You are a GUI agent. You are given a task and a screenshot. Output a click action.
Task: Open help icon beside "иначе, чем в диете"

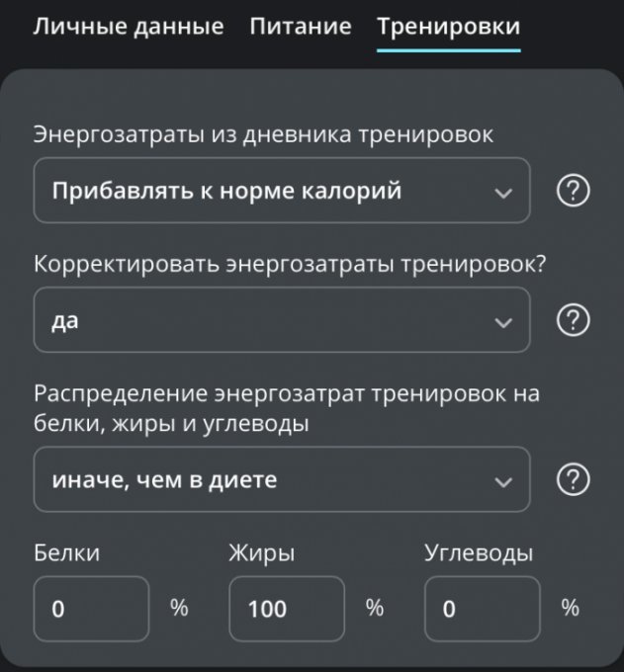click(x=573, y=479)
